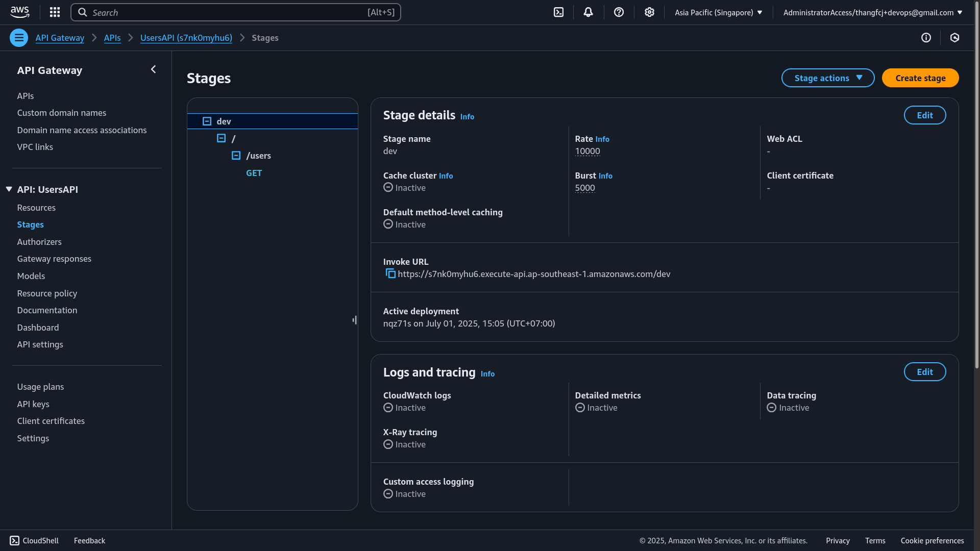
Task: Click the CloudShell icon in footer
Action: pyautogui.click(x=15, y=541)
